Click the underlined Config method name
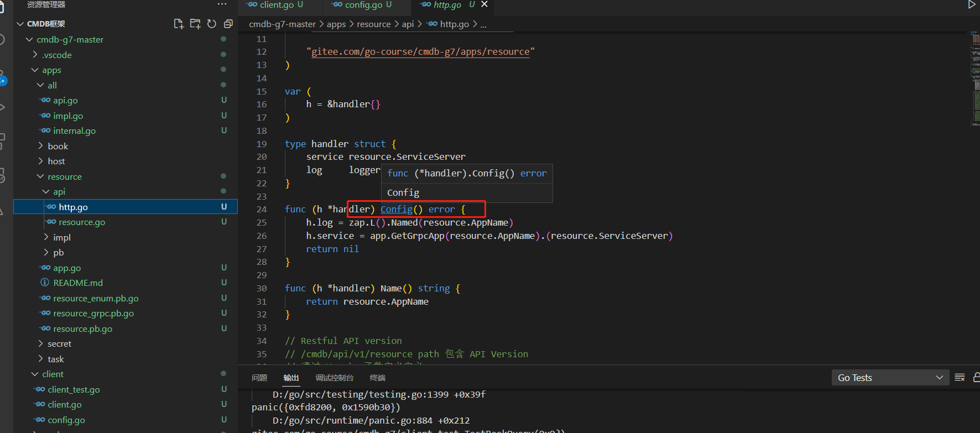 click(x=397, y=209)
